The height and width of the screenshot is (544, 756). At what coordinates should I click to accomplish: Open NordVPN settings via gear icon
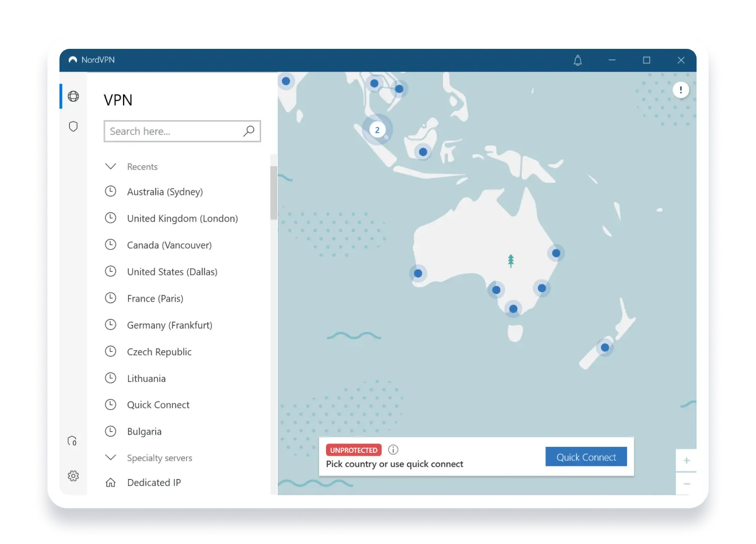[x=73, y=475]
